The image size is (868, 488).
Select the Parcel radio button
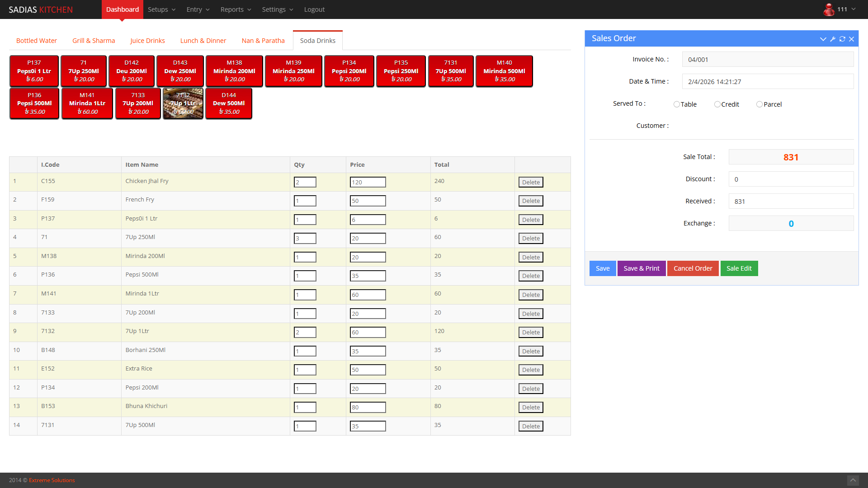759,104
